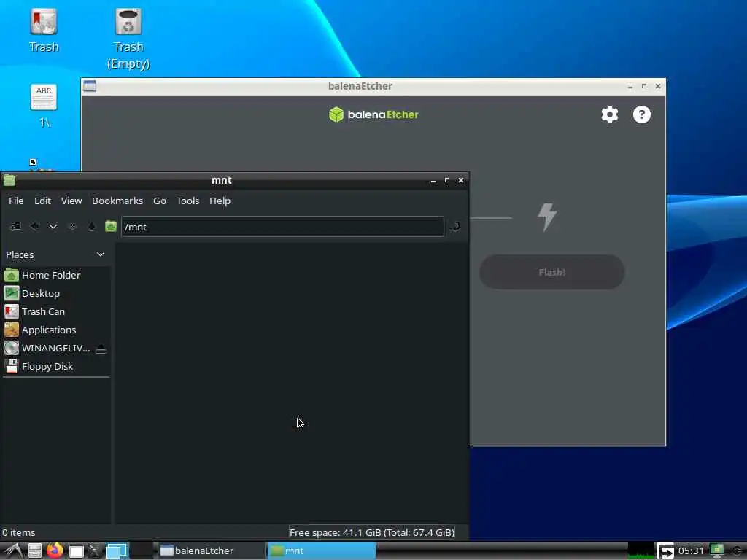Open Applications in Places sidebar
This screenshot has width=747, height=560.
(x=55, y=330)
